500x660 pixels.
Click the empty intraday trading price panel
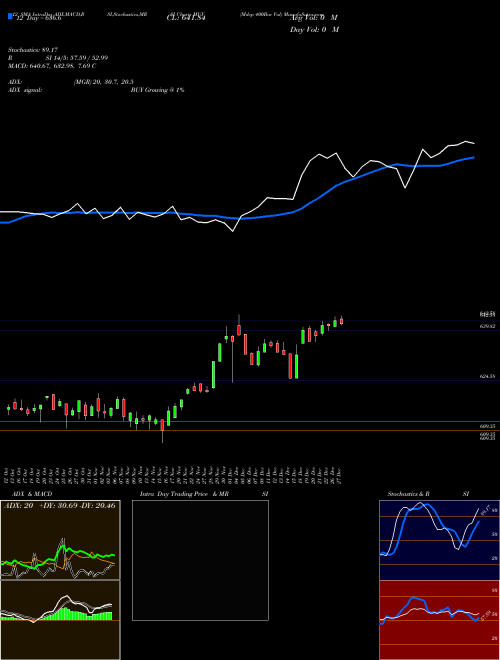coord(200,560)
